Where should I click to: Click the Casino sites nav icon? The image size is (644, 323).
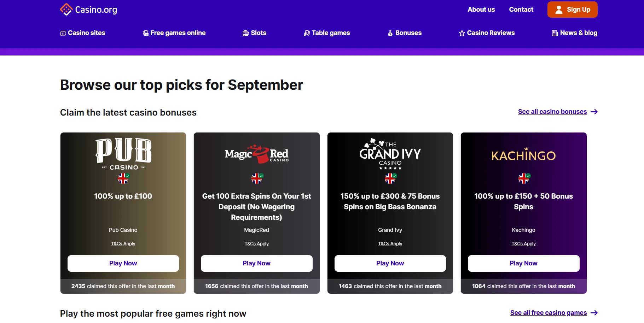(63, 33)
